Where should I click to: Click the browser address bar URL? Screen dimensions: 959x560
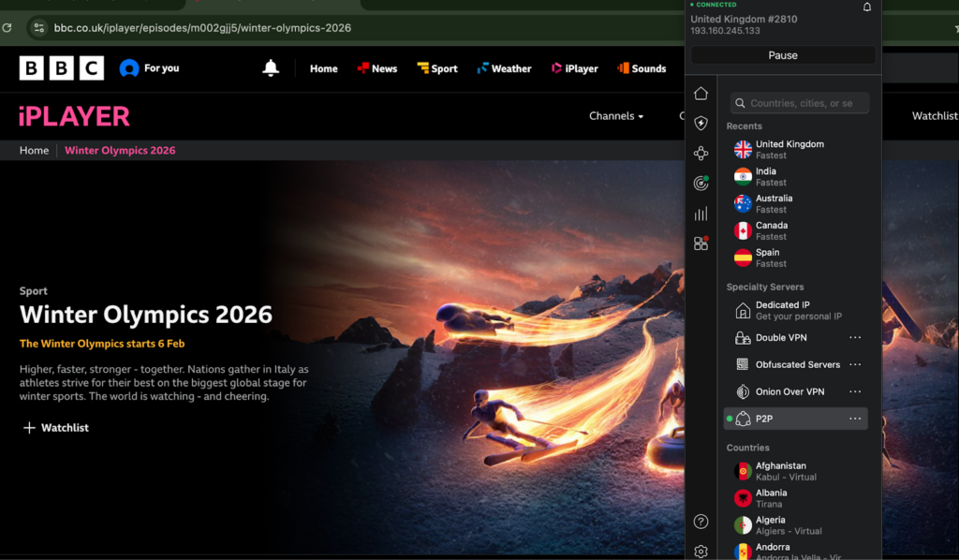coord(202,27)
